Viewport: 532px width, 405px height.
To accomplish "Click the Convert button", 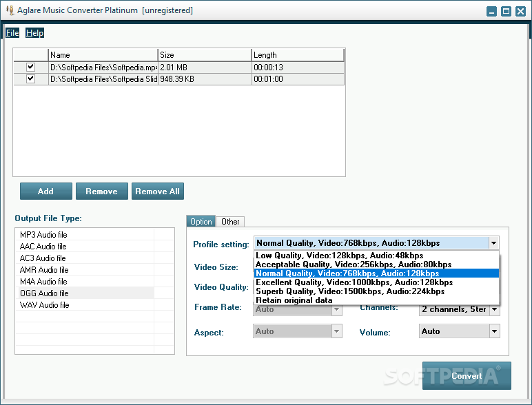I will [467, 376].
